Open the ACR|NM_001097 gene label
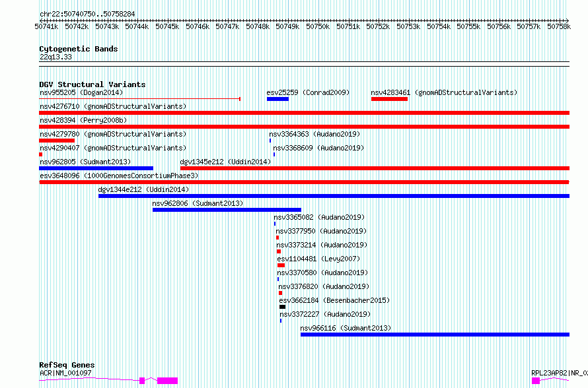588x388 pixels. 65,373
